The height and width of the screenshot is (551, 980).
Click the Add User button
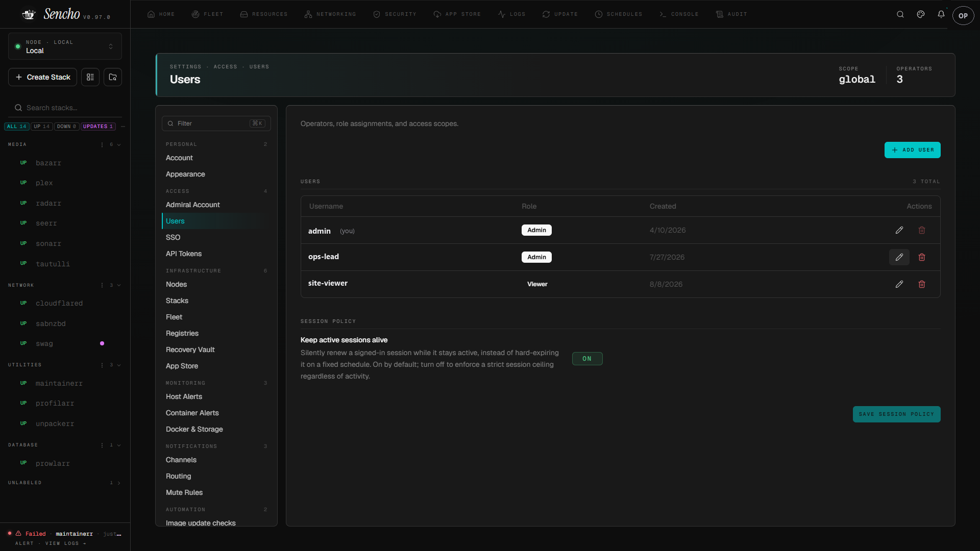point(912,150)
